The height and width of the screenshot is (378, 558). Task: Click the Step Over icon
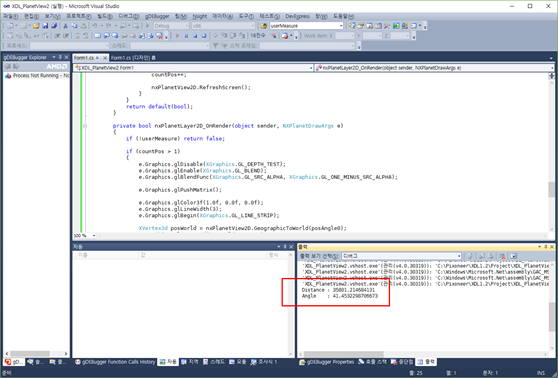pyautogui.click(x=232, y=36)
